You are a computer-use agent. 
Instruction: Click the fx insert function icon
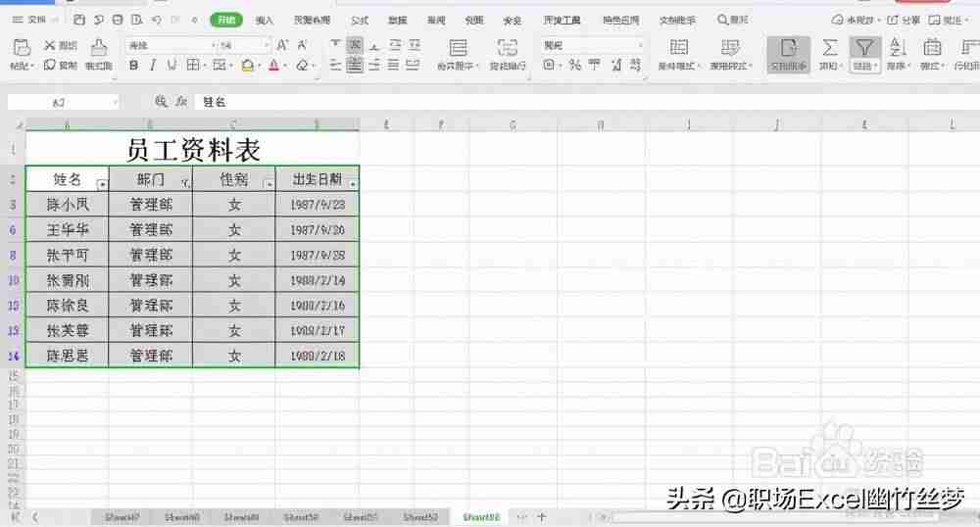[181, 101]
